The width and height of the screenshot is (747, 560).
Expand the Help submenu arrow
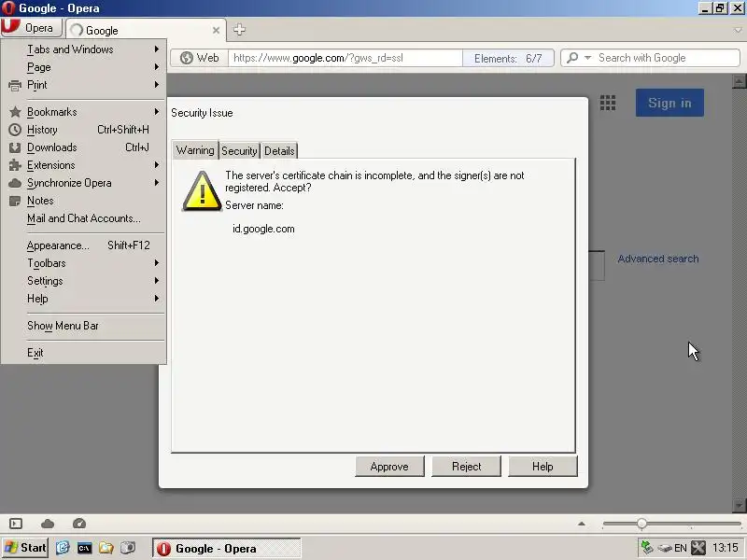pyautogui.click(x=156, y=299)
